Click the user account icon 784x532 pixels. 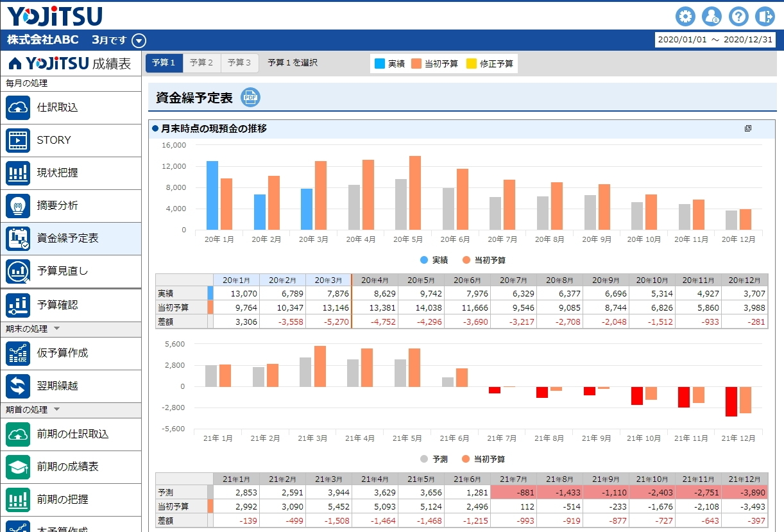pos(712,16)
